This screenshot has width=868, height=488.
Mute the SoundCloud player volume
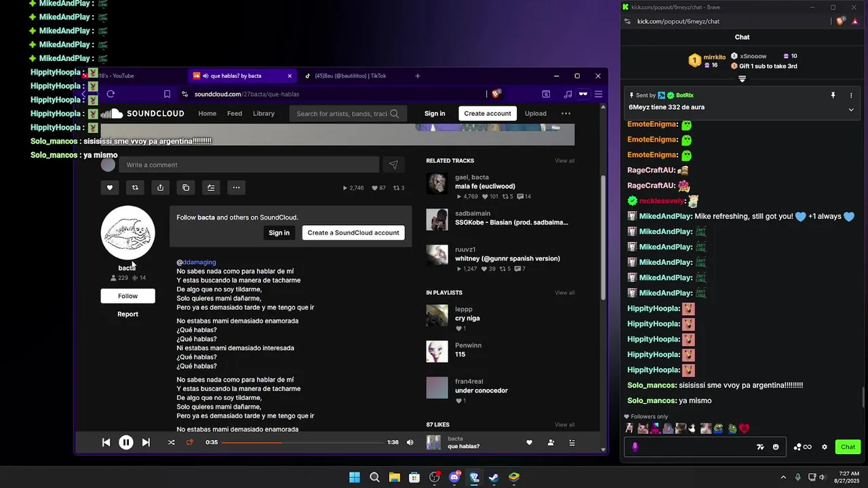[410, 443]
